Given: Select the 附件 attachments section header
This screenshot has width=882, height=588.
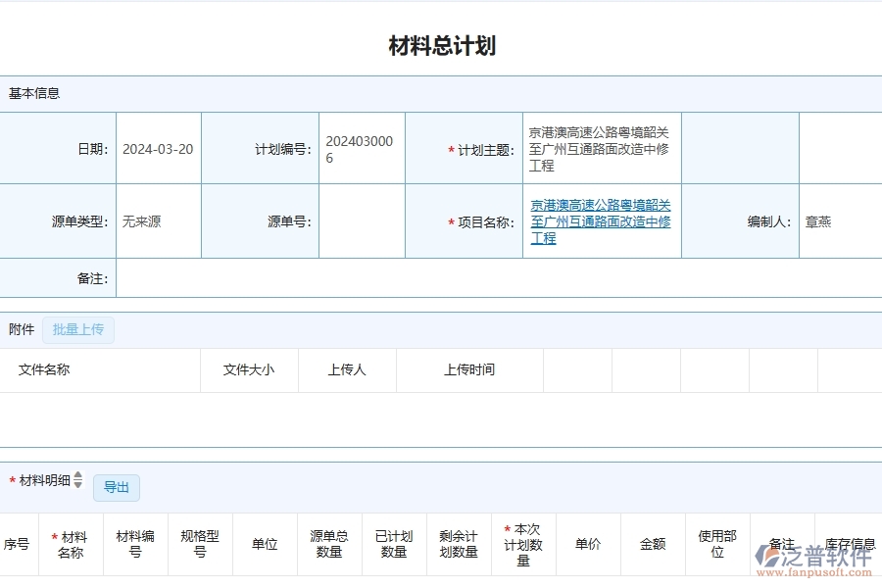Looking at the screenshot, I should pos(20,329).
